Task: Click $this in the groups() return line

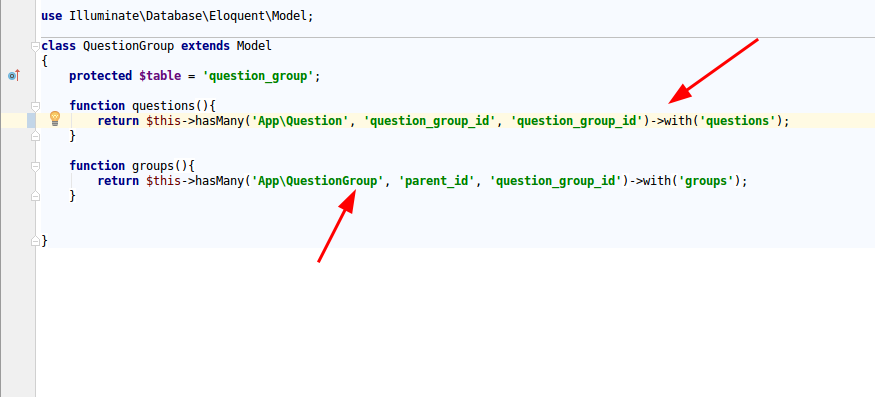Action: [x=163, y=181]
